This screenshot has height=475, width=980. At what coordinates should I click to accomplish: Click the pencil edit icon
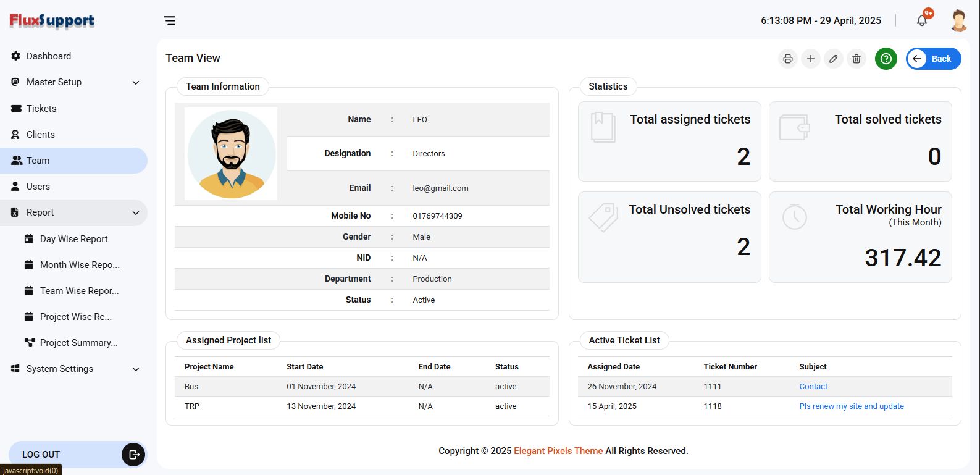pos(834,59)
